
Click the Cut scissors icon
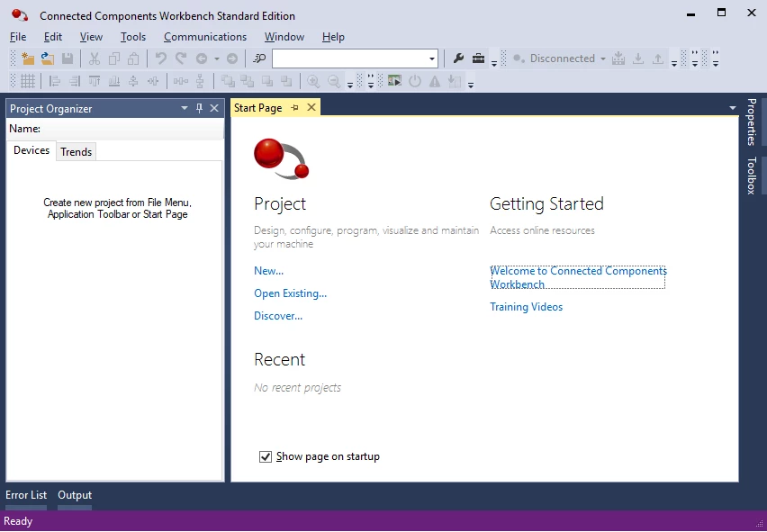click(95, 59)
